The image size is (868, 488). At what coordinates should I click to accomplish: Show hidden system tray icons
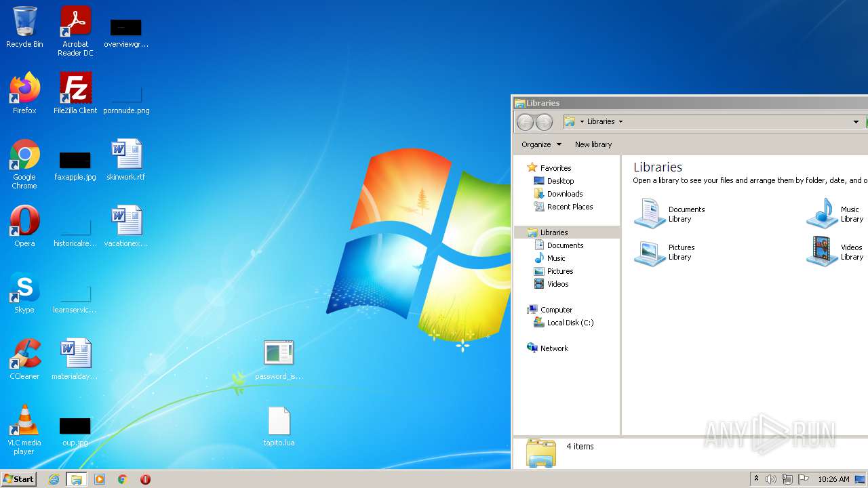tap(756, 479)
